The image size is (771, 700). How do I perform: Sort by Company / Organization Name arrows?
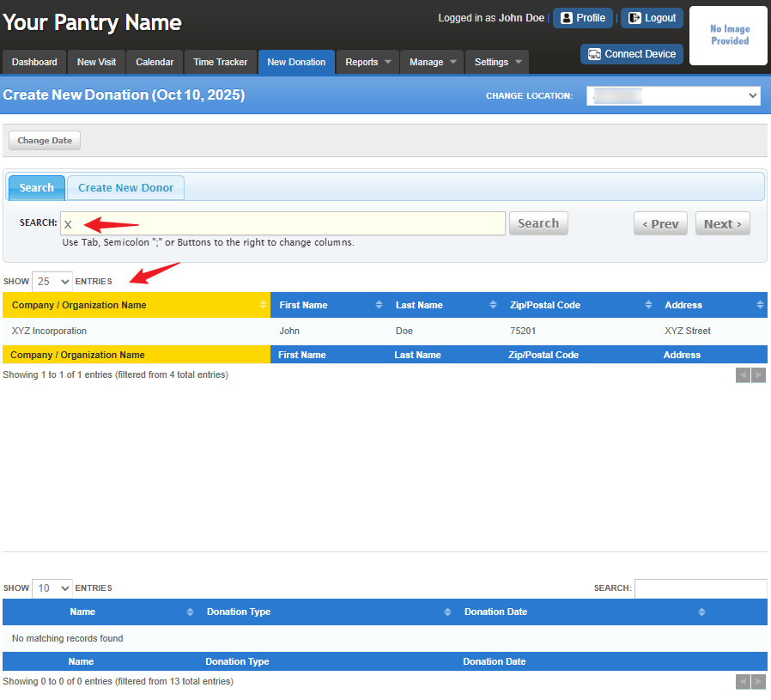263,305
